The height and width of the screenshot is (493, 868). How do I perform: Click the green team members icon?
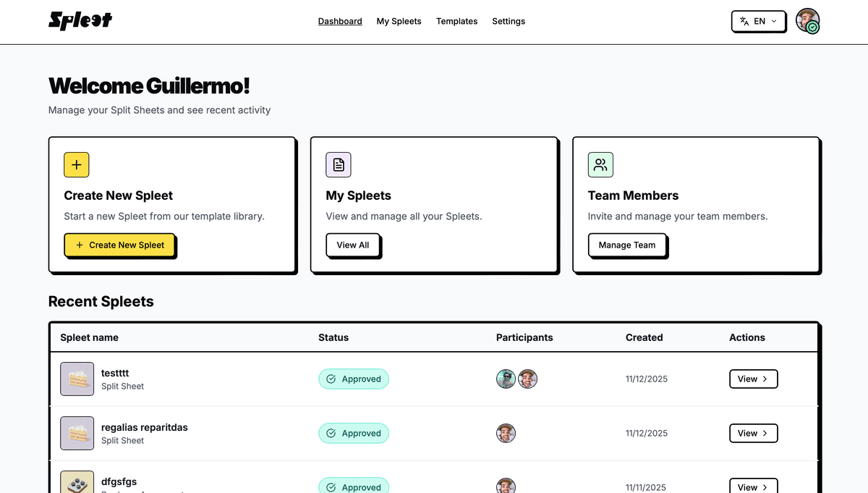tap(600, 164)
